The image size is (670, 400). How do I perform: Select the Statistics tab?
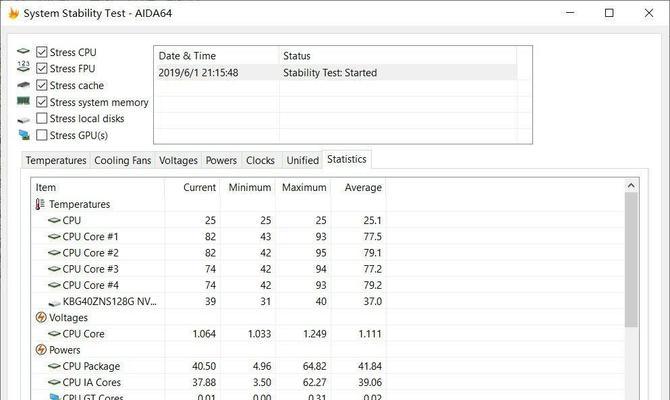coord(347,159)
